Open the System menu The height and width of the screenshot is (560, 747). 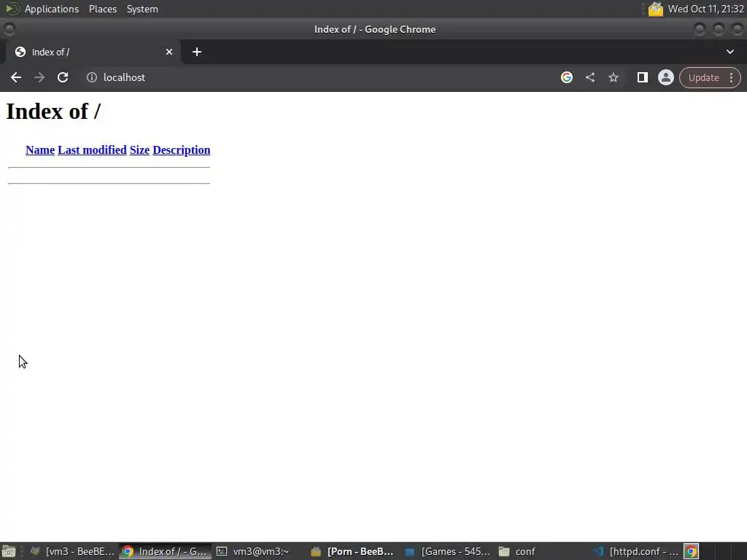[x=142, y=9]
